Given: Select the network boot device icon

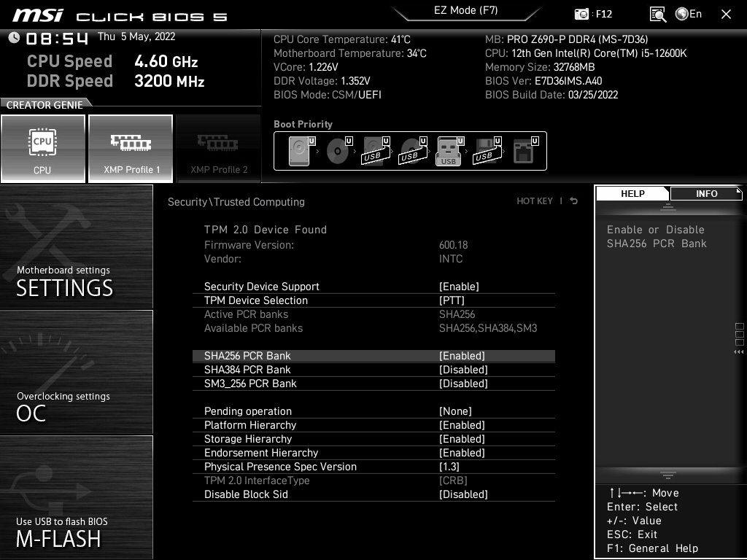Looking at the screenshot, I should pos(525,151).
